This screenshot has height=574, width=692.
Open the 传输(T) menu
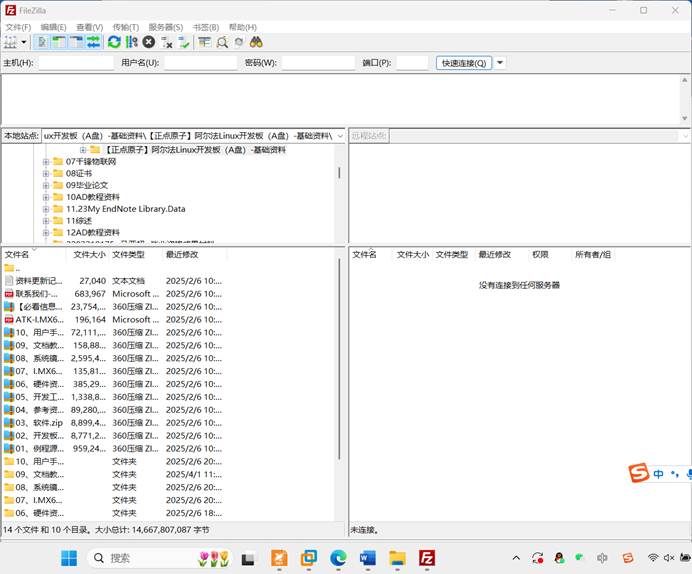[126, 27]
